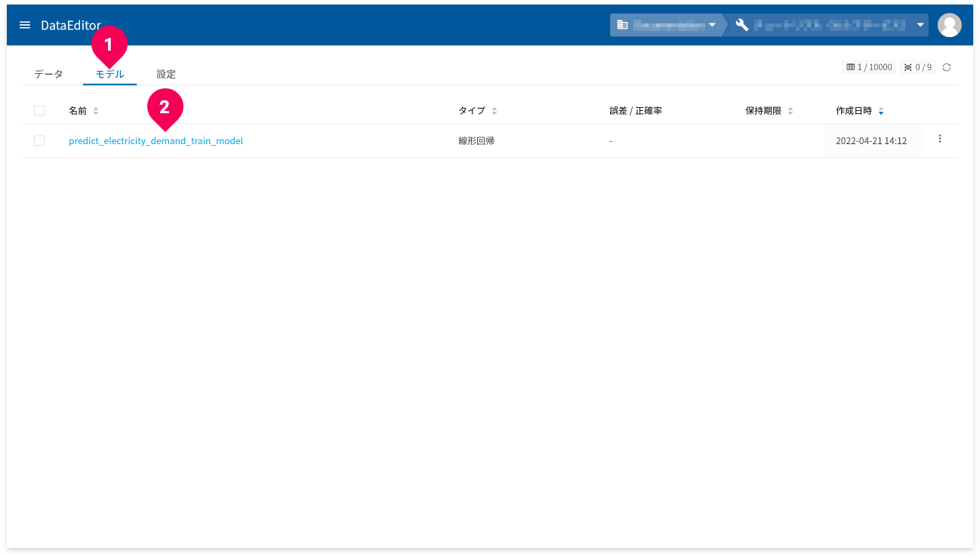The image size is (980, 557).
Task: Open row options for predict_electricity_demand_train_model
Action: 940,139
